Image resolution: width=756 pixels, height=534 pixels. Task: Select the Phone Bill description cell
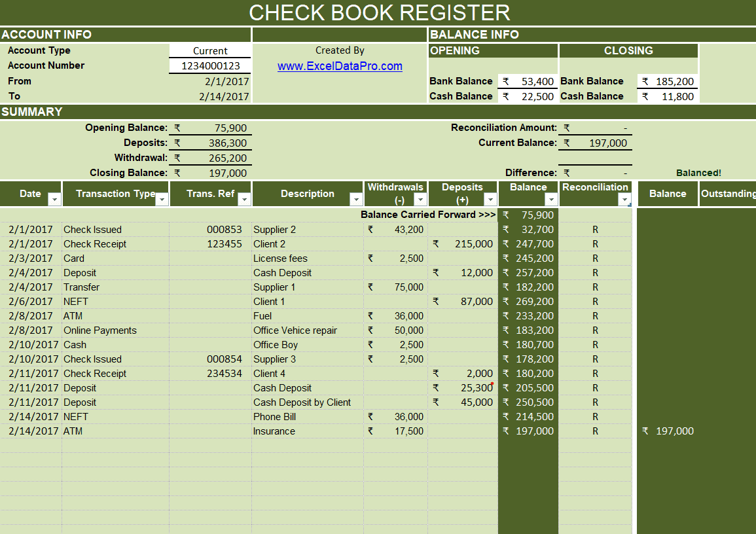click(307, 417)
